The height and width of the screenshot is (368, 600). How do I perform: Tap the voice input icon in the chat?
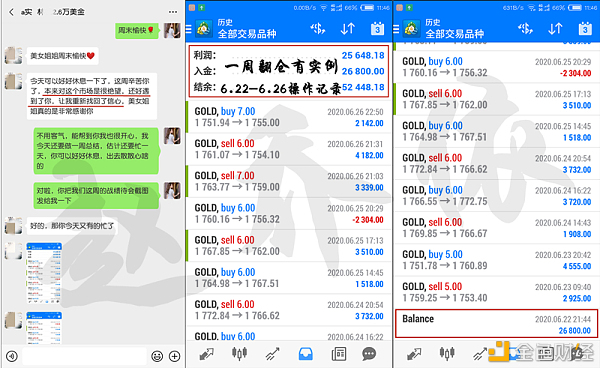point(12,357)
